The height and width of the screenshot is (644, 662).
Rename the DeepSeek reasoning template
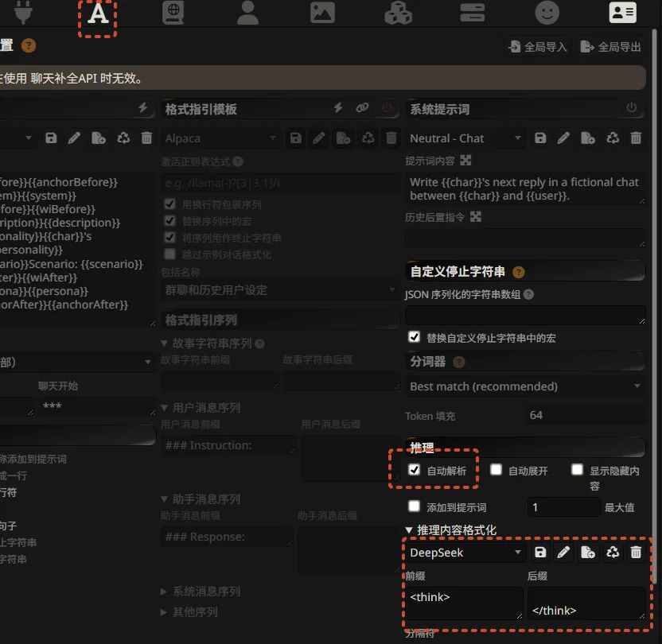[563, 553]
